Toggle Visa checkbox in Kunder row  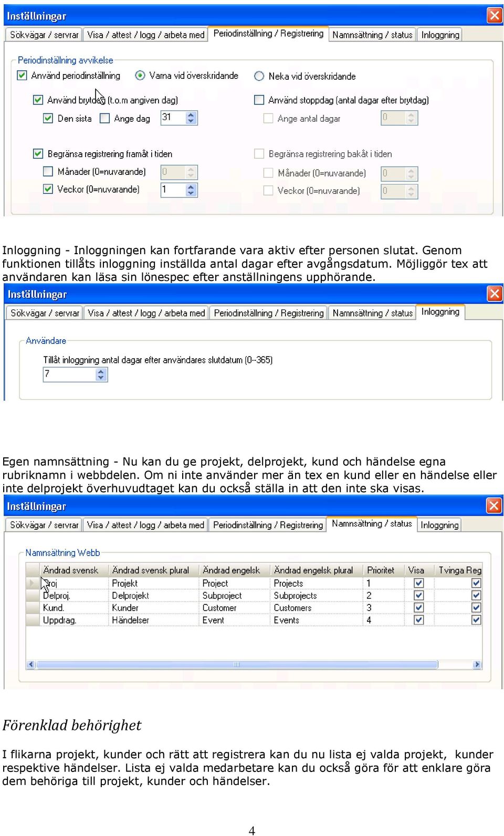coord(418,607)
